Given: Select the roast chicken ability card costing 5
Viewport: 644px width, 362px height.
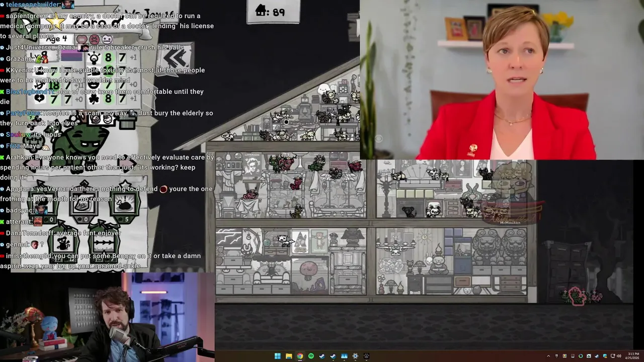Looking at the screenshot, I should click(x=124, y=202).
